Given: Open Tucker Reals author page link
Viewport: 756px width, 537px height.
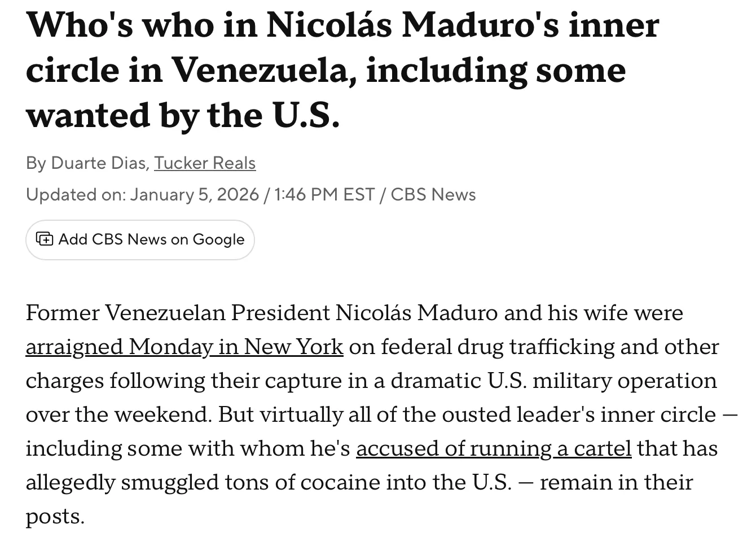Looking at the screenshot, I should click(205, 163).
